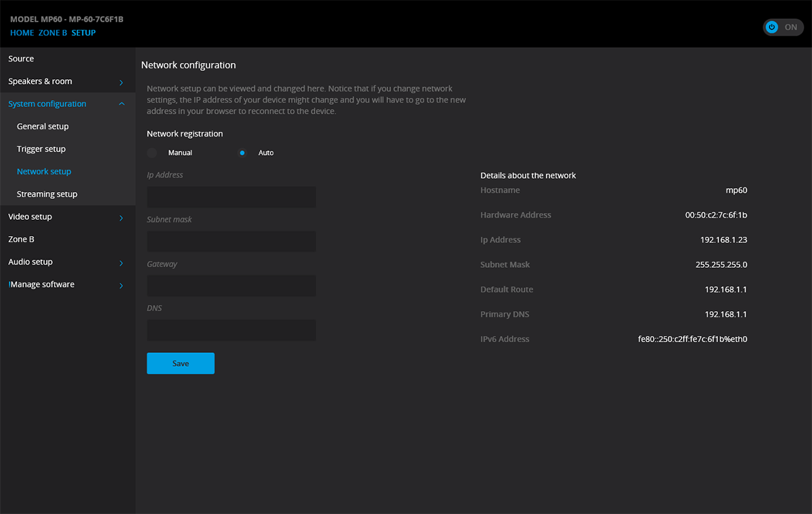Click subnet mask value 255.255.255.0
Viewport: 812px width, 514px height.
tap(721, 265)
